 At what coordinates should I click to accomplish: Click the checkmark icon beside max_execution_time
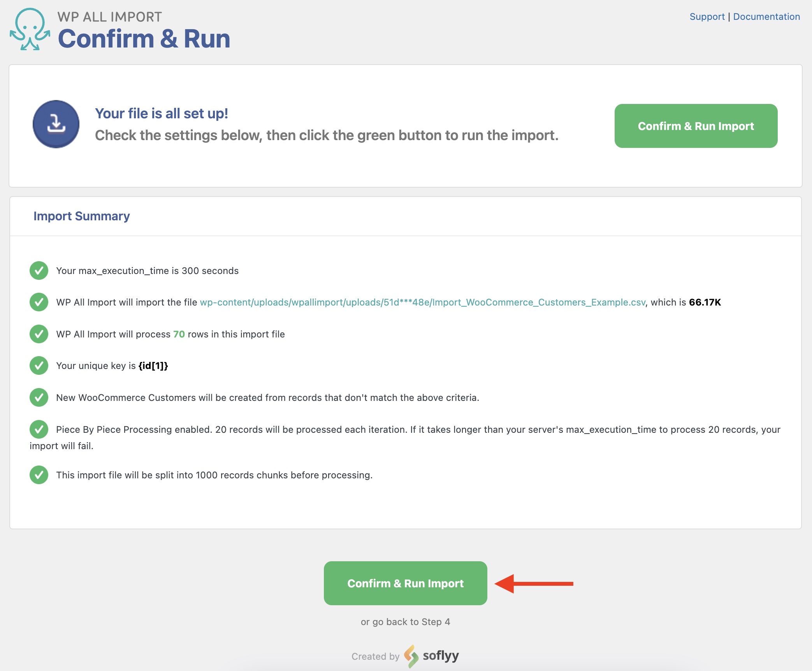(x=39, y=271)
